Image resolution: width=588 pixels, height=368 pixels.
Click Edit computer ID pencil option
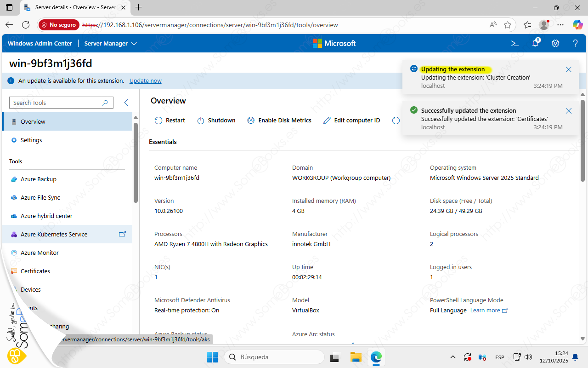(x=352, y=121)
